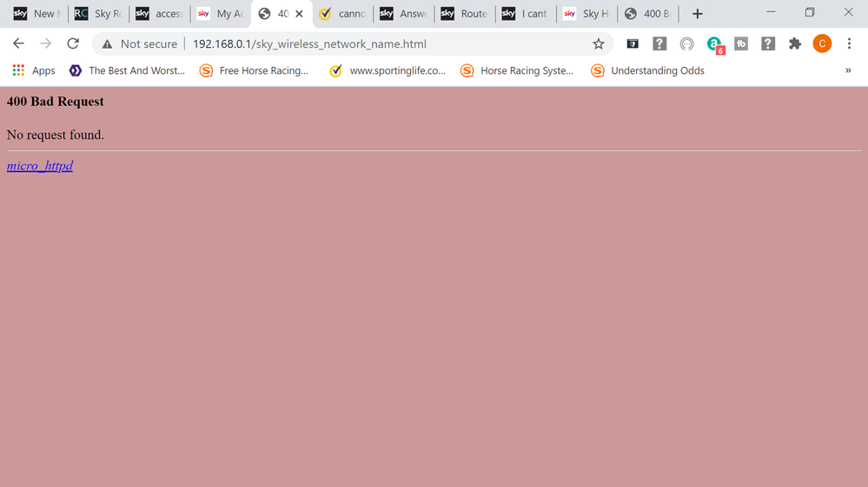Open the Horse Racing Syste... bookmark
Viewport: 868px width, 487px height.
point(517,70)
